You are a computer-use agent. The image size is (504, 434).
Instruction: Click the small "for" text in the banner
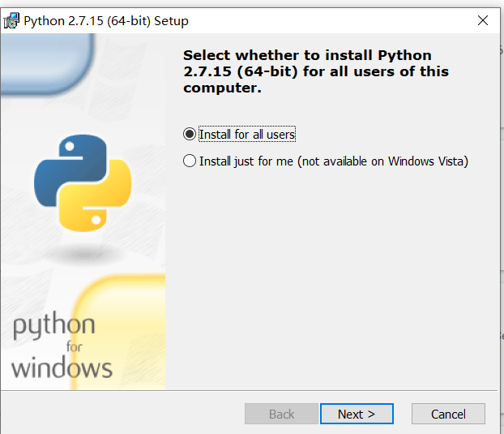click(x=75, y=347)
